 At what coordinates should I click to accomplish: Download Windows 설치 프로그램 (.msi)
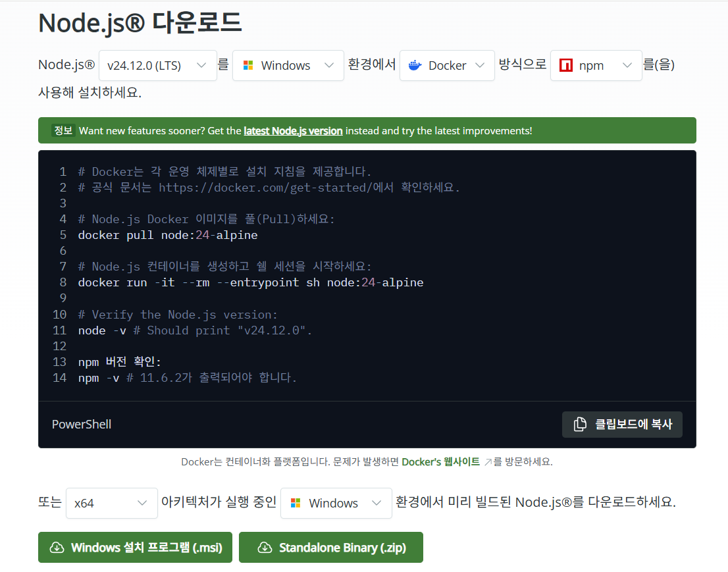pyautogui.click(x=135, y=548)
